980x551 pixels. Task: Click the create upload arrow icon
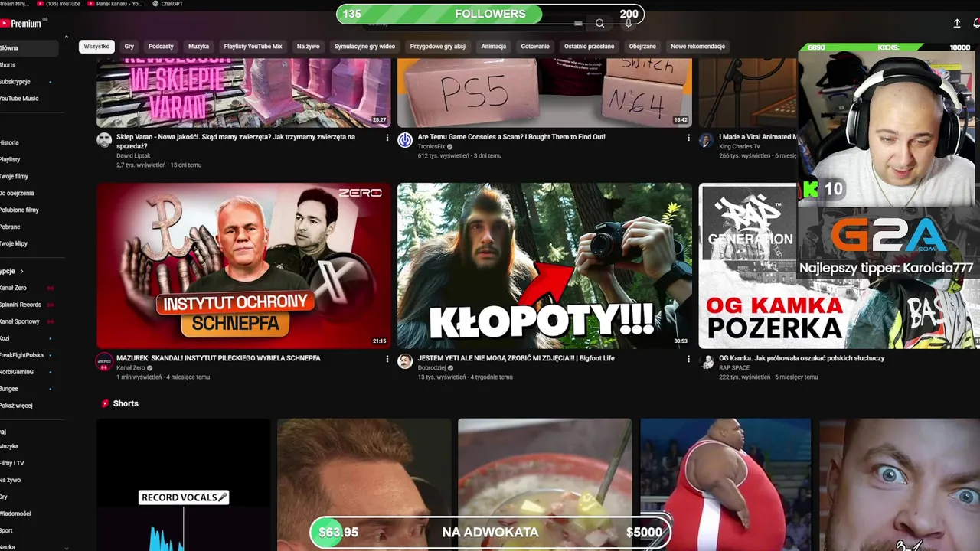coord(957,24)
